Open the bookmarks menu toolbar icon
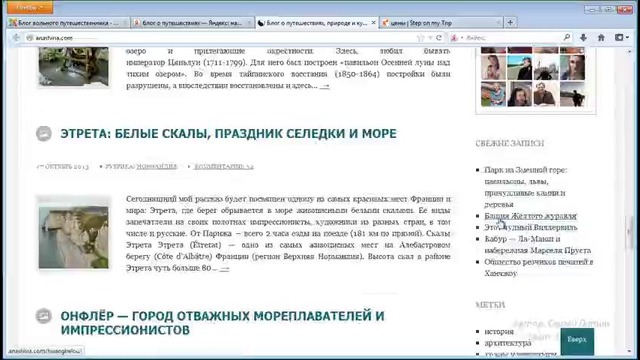Screen dimensions: 640x360 click(622, 38)
